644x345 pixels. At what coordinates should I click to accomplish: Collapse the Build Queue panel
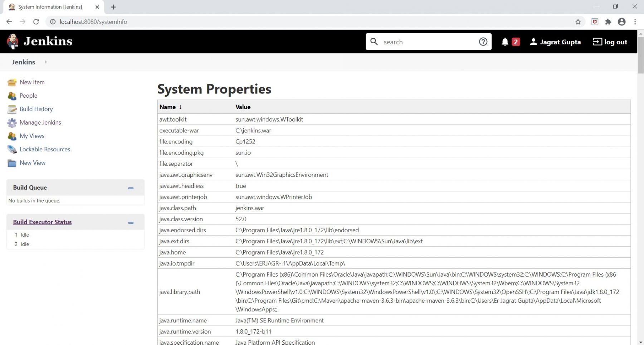(x=131, y=188)
